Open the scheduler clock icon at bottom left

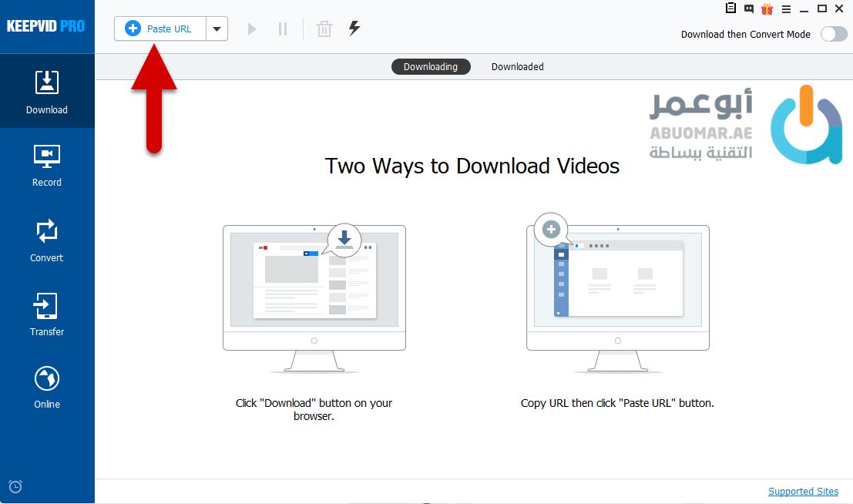coord(15,486)
